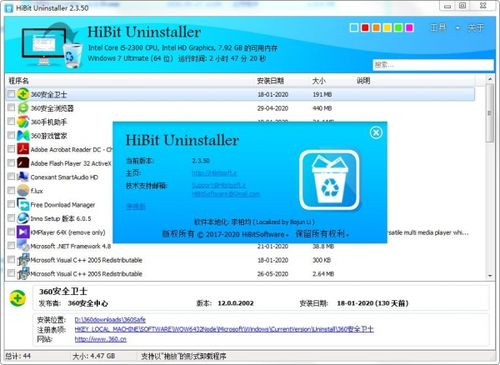This screenshot has height=365, width=500.
Task: Click the program list scrollbar thumb
Action: [x=490, y=113]
